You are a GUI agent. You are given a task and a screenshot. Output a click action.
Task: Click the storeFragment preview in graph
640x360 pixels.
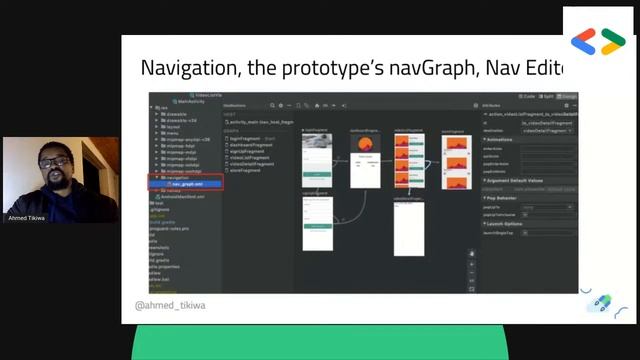(457, 162)
